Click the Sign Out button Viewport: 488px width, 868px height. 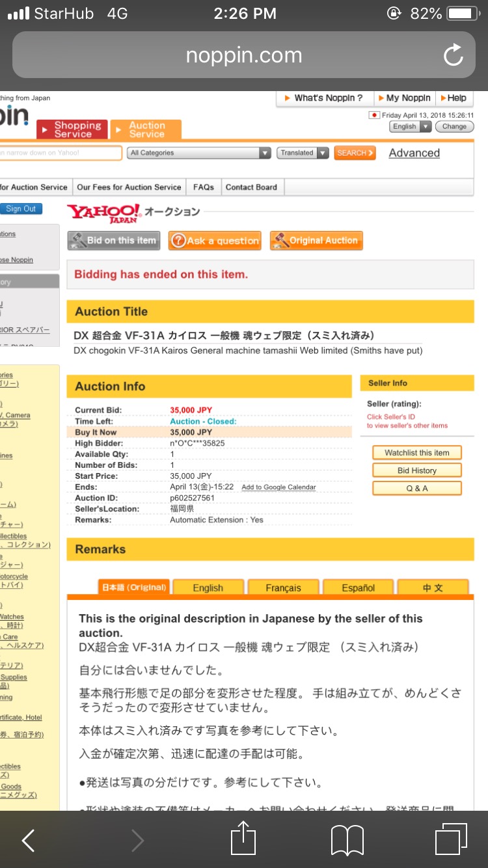point(21,209)
